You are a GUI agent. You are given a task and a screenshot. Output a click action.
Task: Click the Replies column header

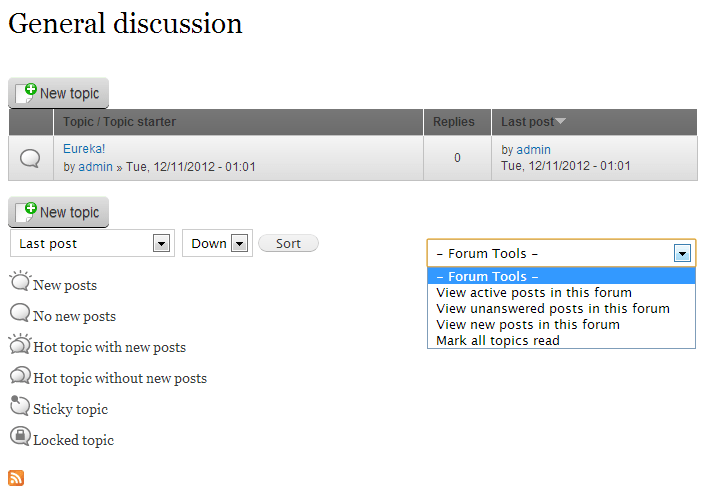[454, 122]
